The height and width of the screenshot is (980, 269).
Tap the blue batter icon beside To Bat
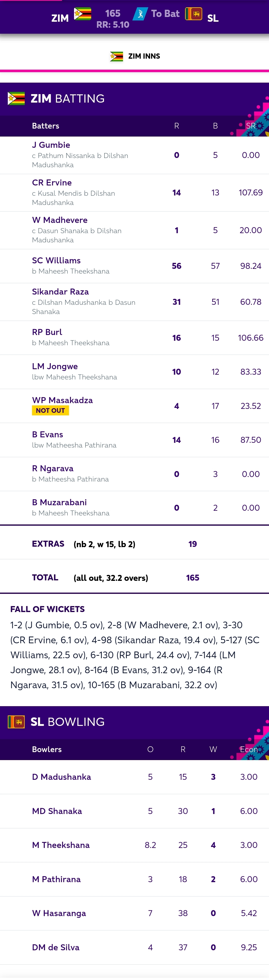click(140, 14)
